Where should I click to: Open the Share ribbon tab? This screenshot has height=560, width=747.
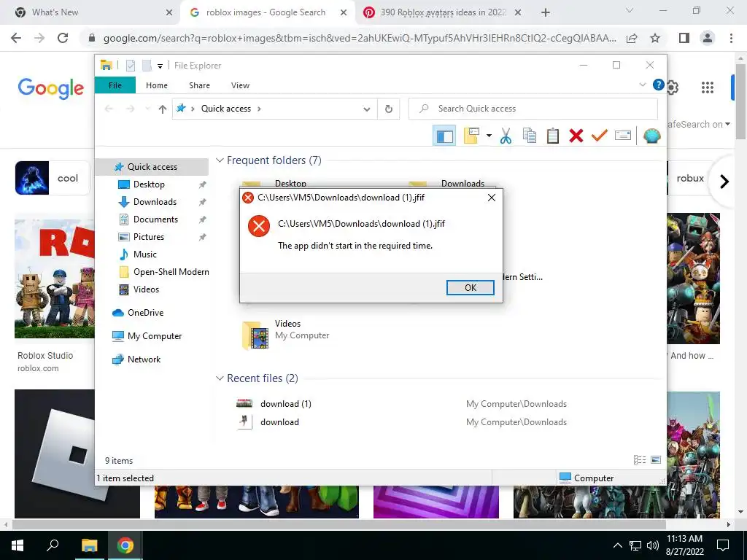199,85
